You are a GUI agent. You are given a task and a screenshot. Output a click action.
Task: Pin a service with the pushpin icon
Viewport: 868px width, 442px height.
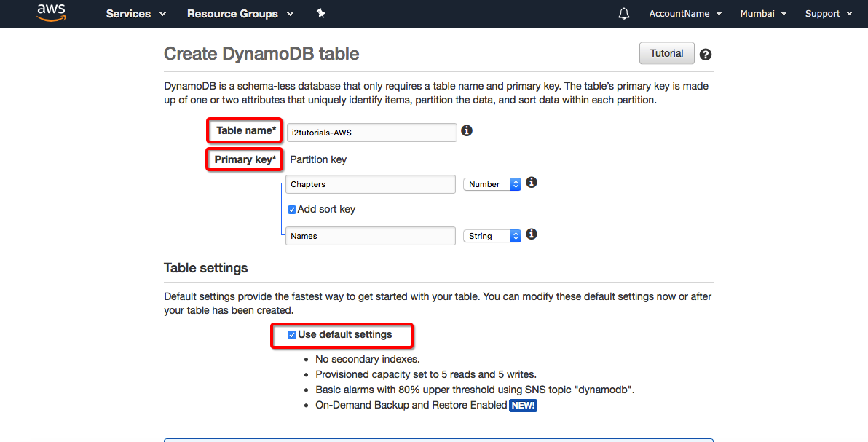(x=320, y=13)
